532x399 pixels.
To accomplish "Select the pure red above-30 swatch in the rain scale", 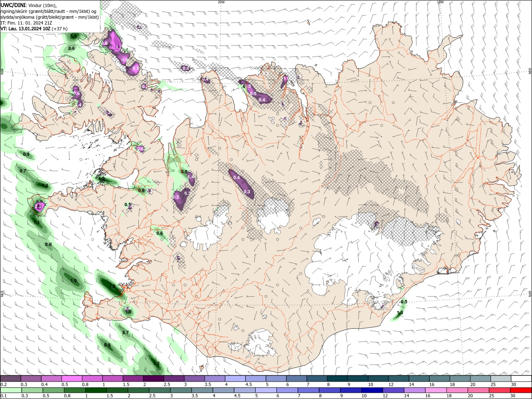I will point(521,390).
